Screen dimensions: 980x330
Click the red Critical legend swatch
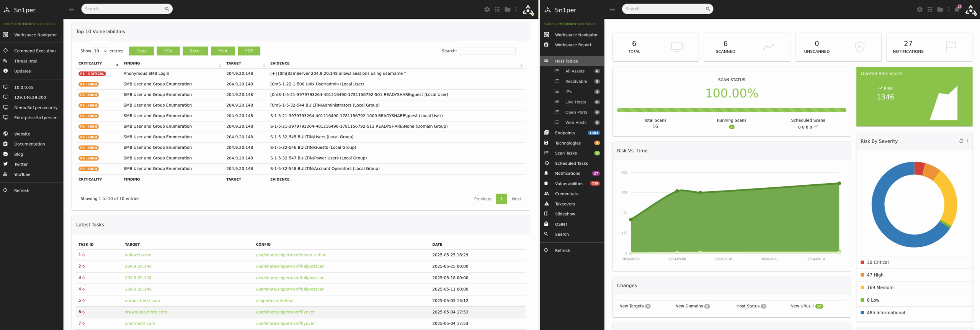(862, 263)
